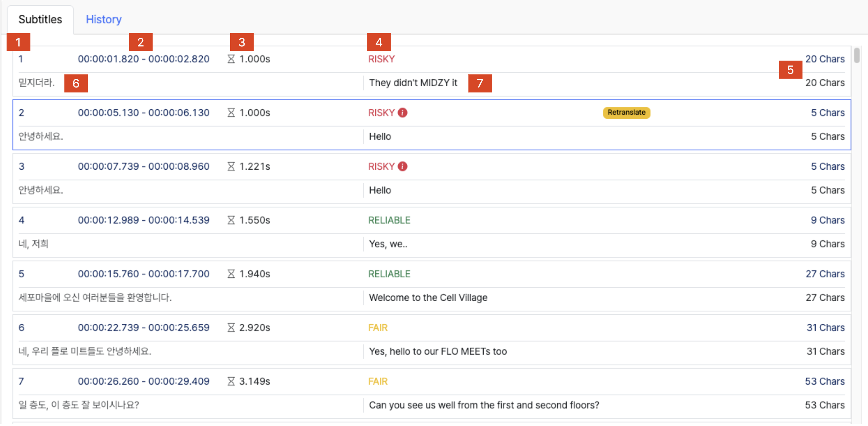Click the hourglass icon next to 2.920s

(231, 328)
